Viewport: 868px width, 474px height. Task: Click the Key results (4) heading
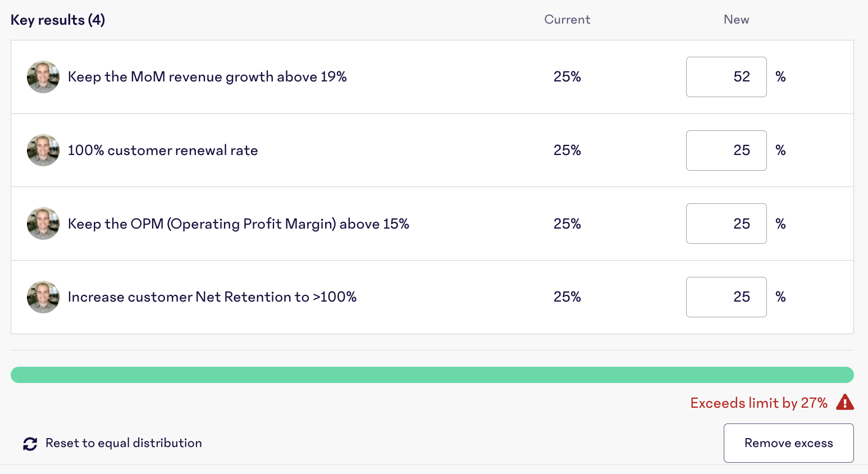(58, 20)
